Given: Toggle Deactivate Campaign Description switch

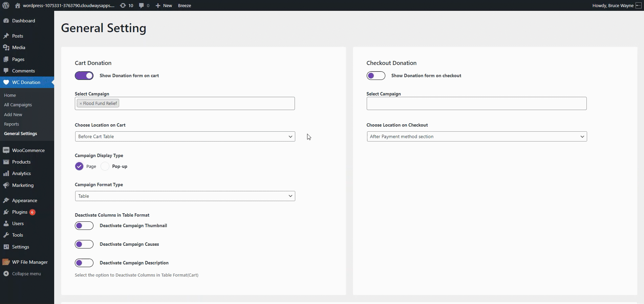Looking at the screenshot, I should tap(84, 263).
